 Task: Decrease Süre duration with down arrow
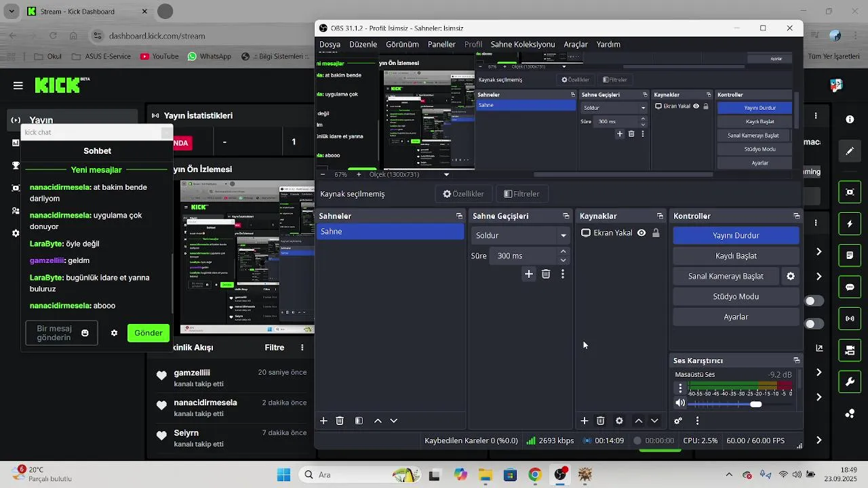tap(563, 260)
